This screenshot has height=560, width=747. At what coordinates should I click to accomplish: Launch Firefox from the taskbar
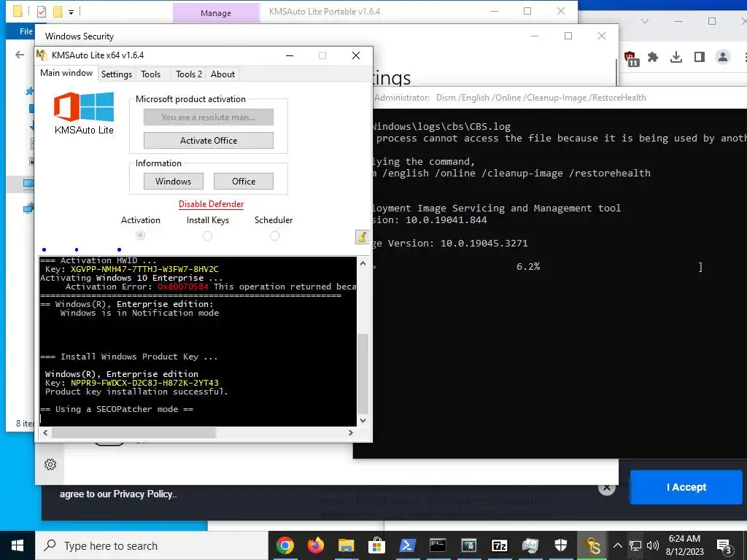315,545
